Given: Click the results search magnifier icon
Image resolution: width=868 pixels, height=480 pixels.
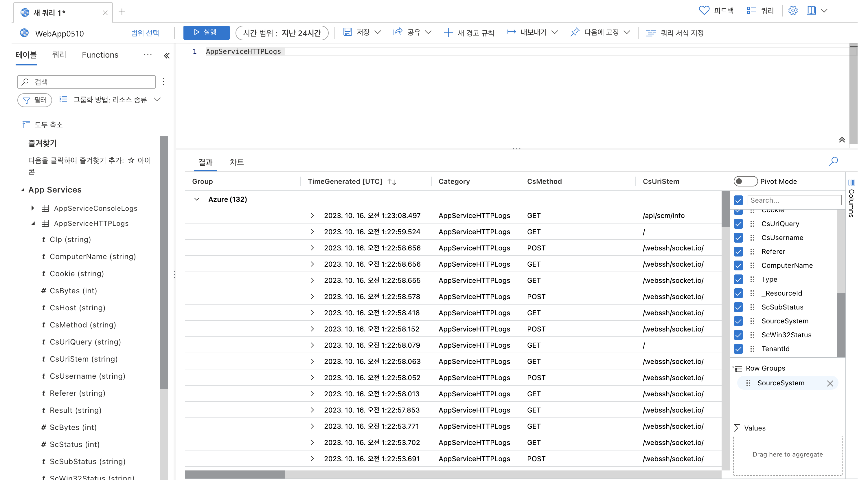Looking at the screenshot, I should tap(833, 162).
